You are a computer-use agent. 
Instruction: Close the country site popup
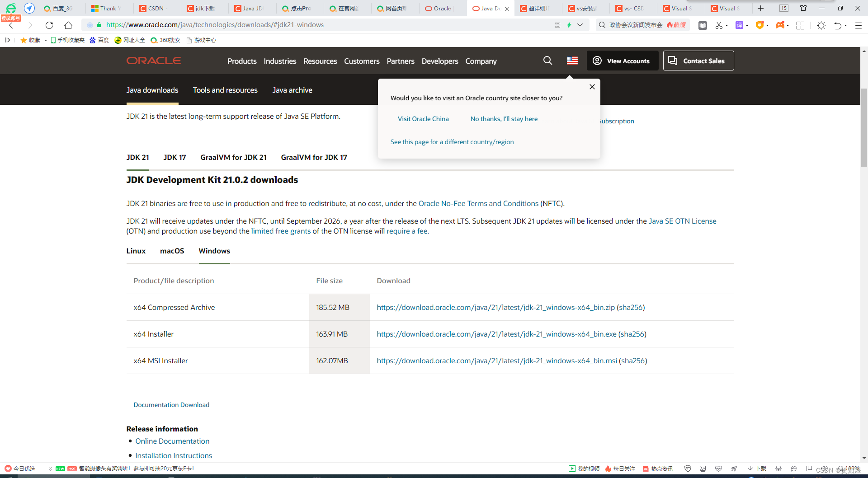pos(592,87)
